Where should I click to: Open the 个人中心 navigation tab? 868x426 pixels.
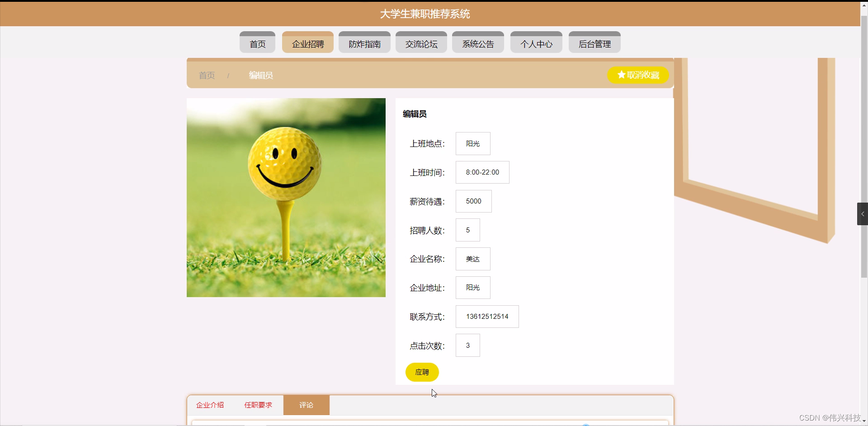(x=536, y=43)
